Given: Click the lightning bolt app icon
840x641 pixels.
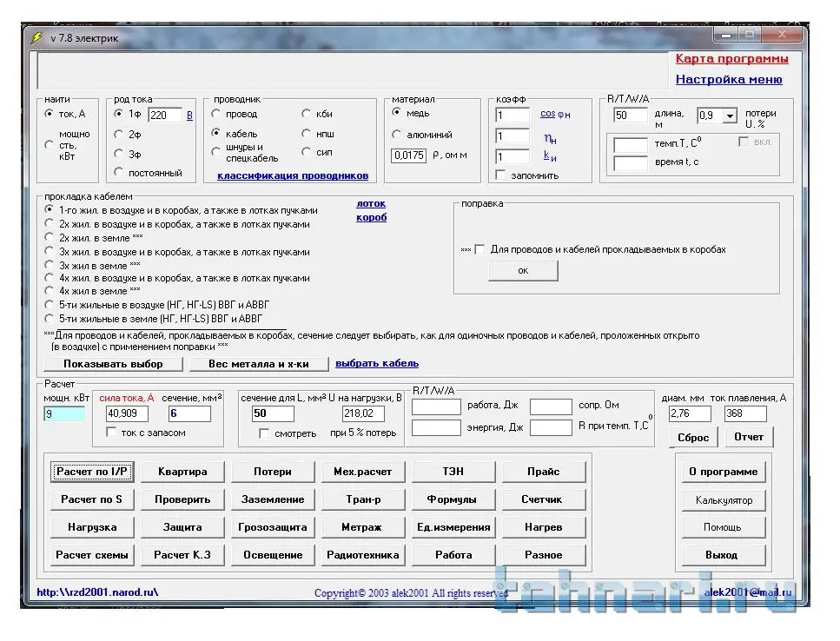Looking at the screenshot, I should click(x=36, y=37).
